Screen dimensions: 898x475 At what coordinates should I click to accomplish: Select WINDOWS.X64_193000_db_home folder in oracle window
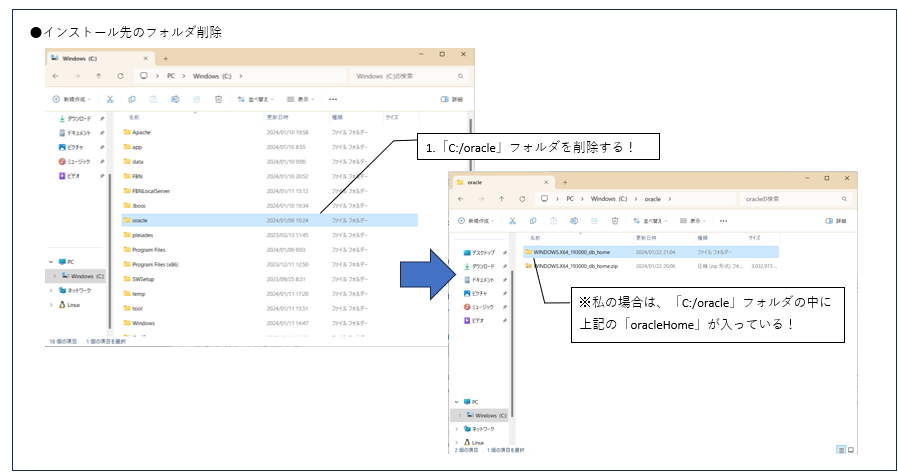(x=651, y=252)
